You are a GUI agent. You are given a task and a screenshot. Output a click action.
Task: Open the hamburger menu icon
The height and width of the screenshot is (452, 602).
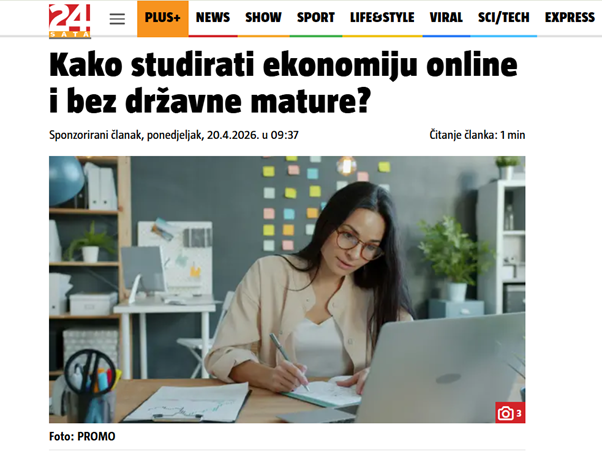click(x=117, y=19)
